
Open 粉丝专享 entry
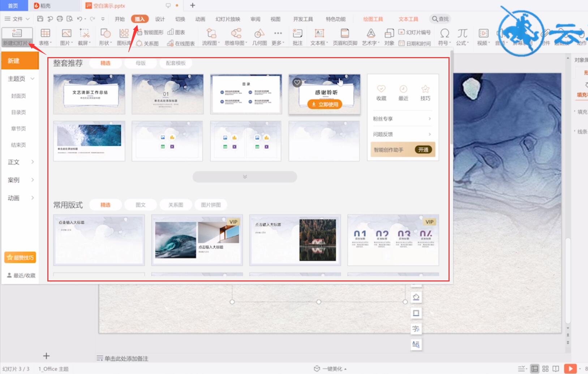[402, 119]
